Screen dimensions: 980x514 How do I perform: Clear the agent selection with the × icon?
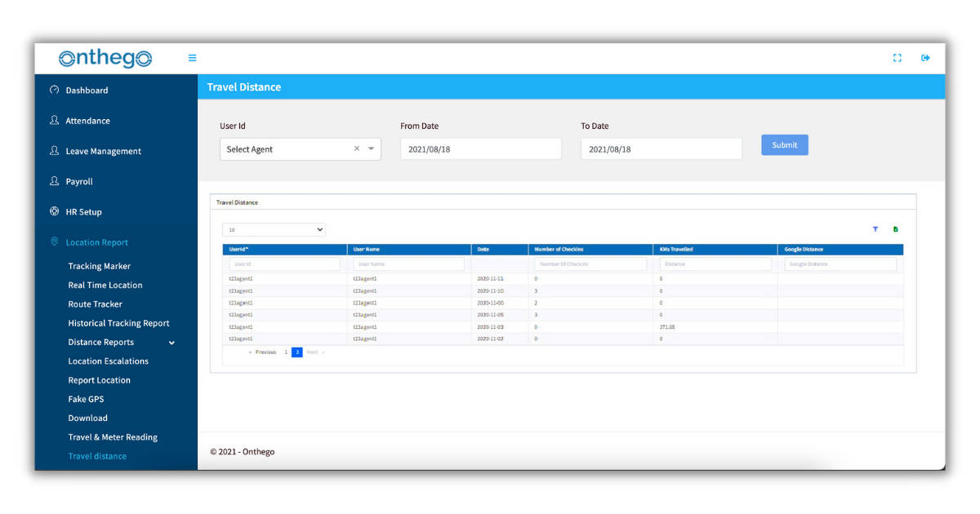[357, 148]
